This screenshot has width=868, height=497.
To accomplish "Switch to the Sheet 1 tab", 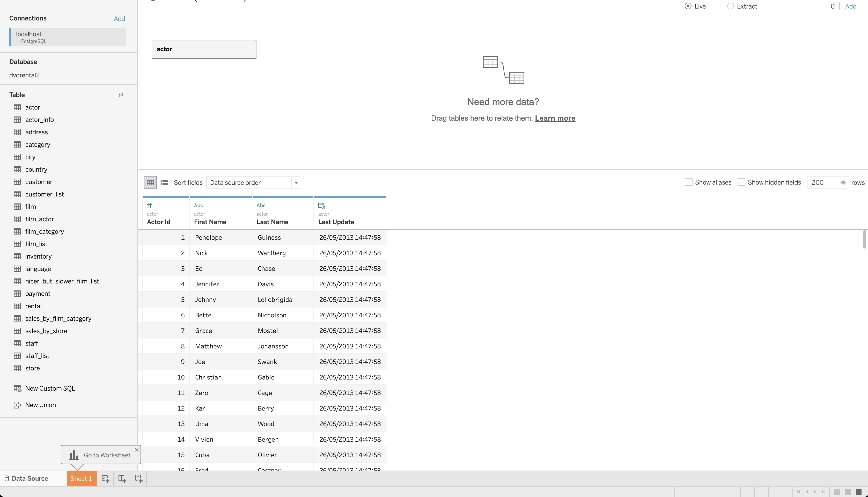I will [x=82, y=478].
